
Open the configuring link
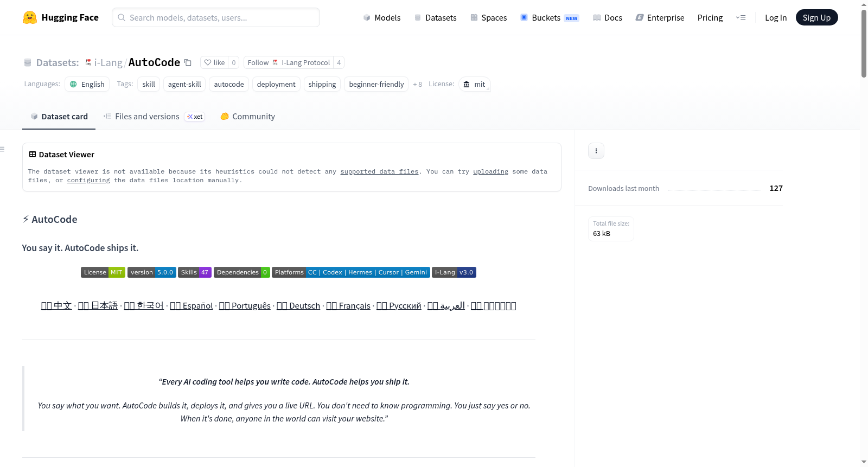(88, 180)
